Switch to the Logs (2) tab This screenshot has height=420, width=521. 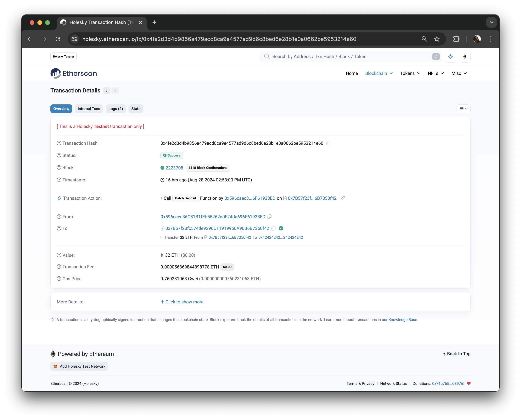[116, 109]
